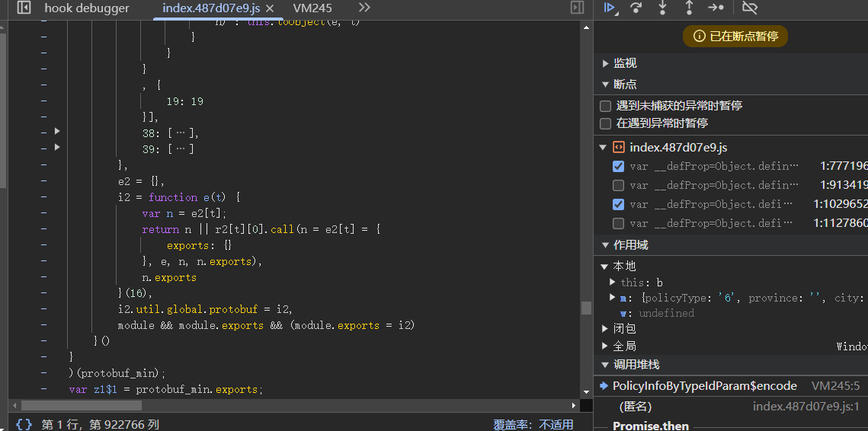The height and width of the screenshot is (431, 868).
Task: Click the 'i2.util.global.protobuf = i2' line
Action: [205, 309]
